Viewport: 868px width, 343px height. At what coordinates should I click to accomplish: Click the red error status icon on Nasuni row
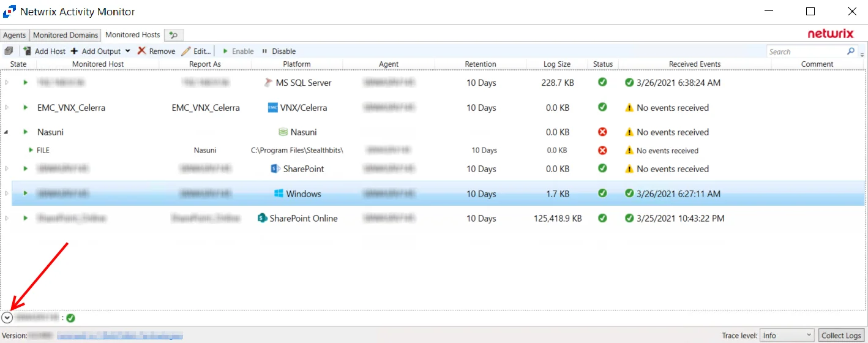point(602,132)
